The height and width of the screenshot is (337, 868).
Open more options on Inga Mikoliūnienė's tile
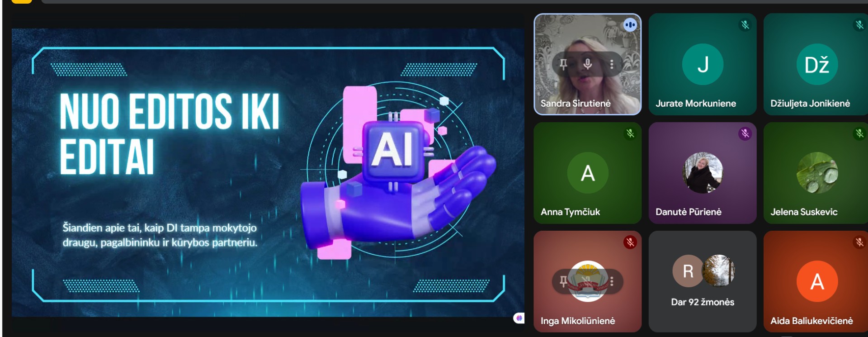point(612,281)
